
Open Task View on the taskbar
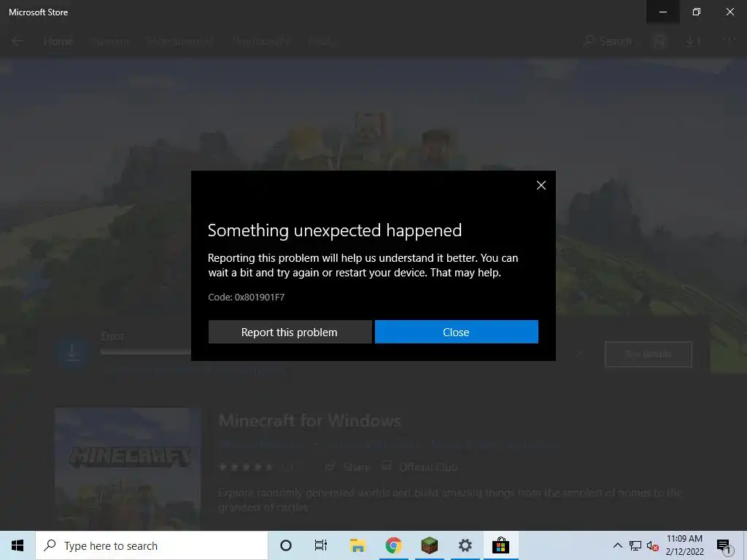pos(321,545)
